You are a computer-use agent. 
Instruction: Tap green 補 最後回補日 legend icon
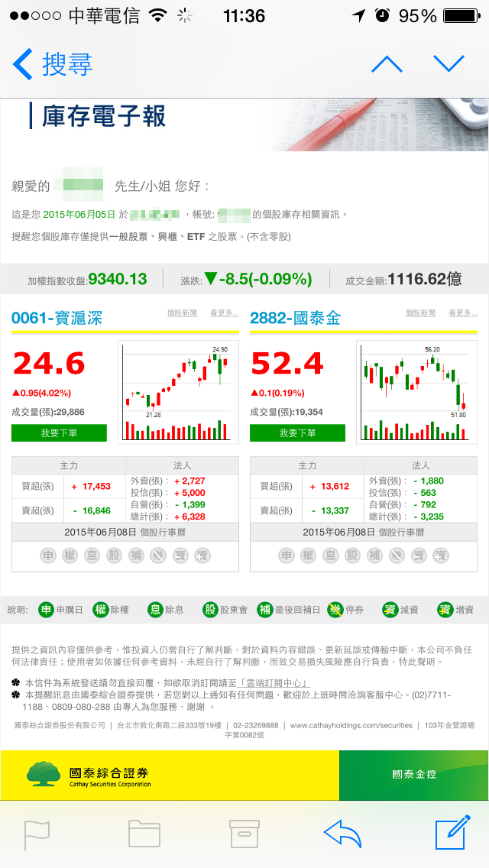264,610
